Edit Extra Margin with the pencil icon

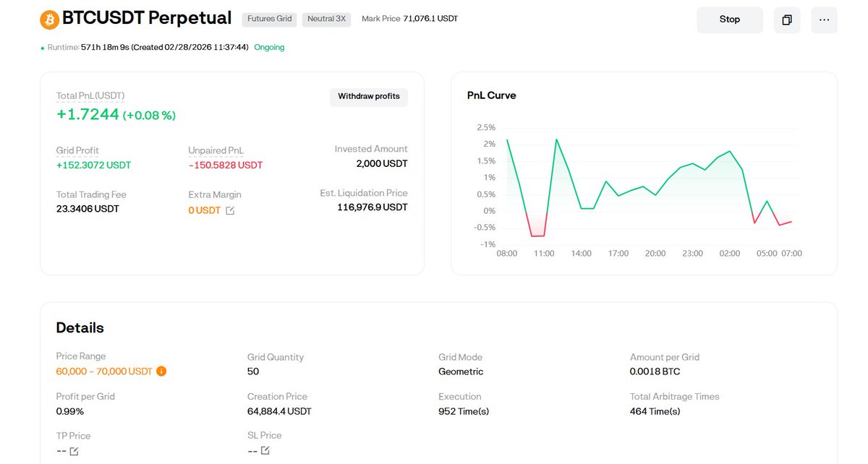click(x=230, y=210)
